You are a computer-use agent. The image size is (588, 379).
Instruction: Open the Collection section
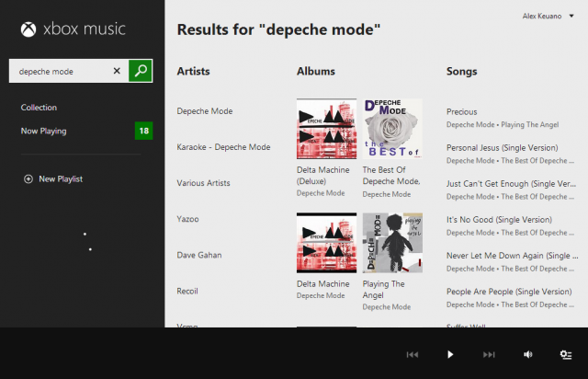pos(39,108)
